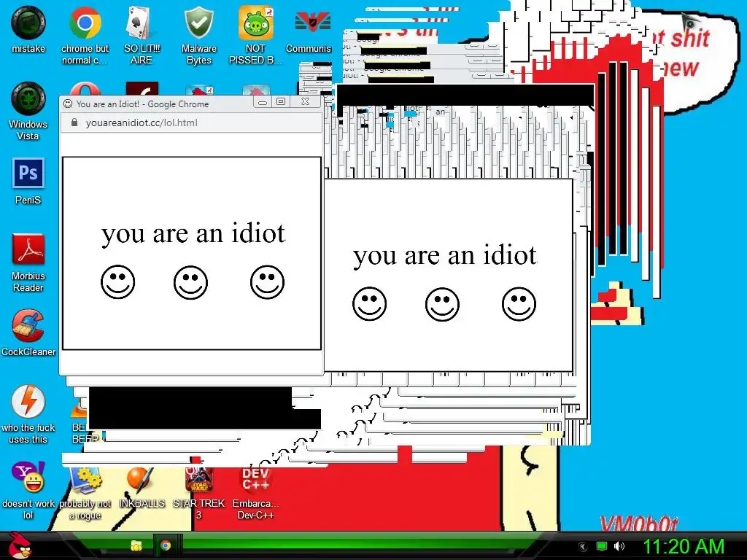Maximize the front Chrome window
The image size is (747, 560).
281,102
